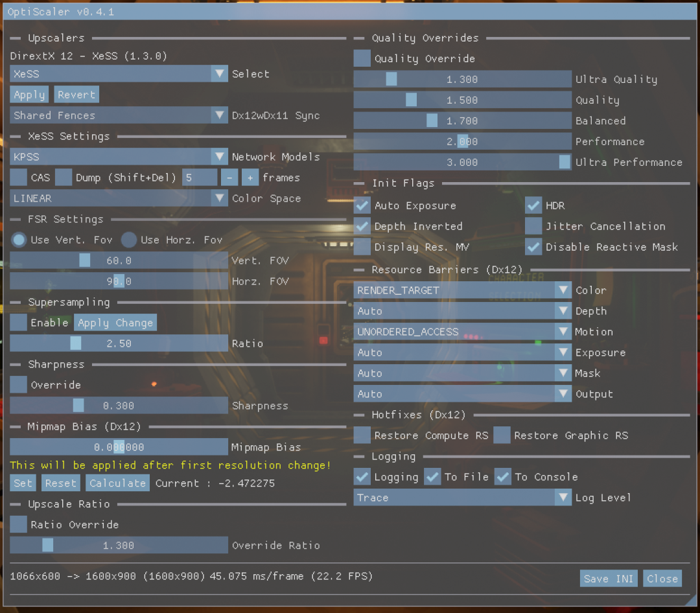
Task: Click the Balanced ratio slider
Action: (x=463, y=121)
